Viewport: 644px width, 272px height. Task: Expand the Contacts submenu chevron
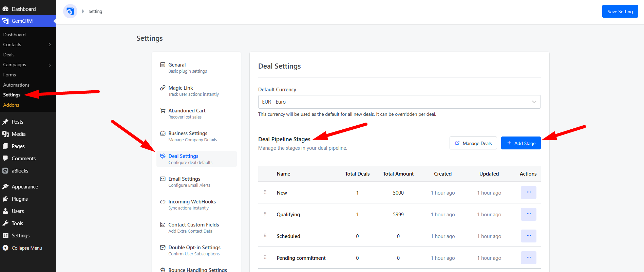tap(50, 45)
